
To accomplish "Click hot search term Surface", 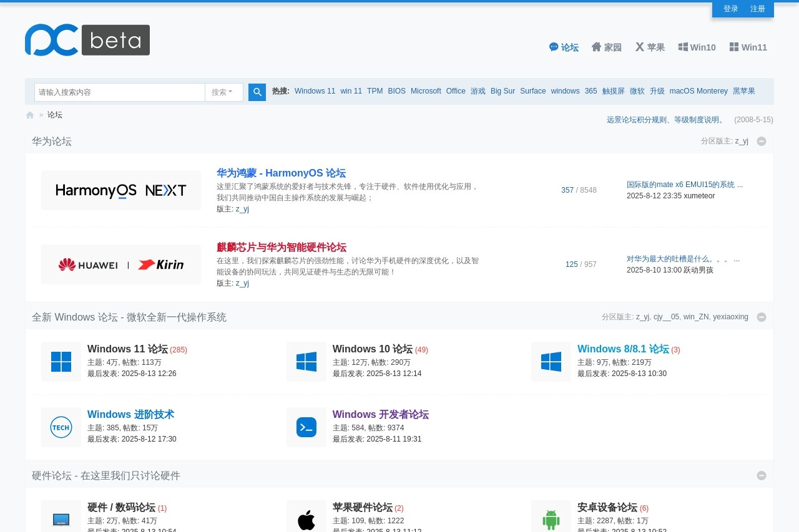I will click(533, 91).
